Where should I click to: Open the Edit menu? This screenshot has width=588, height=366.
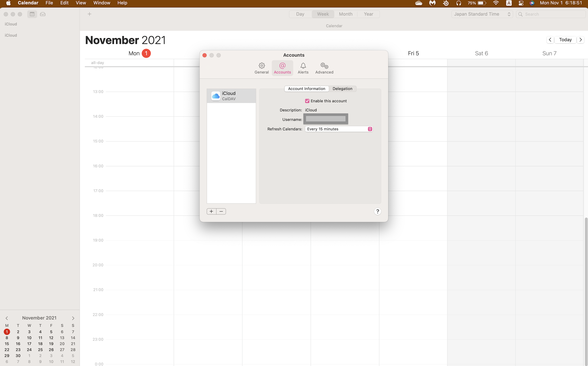(64, 3)
